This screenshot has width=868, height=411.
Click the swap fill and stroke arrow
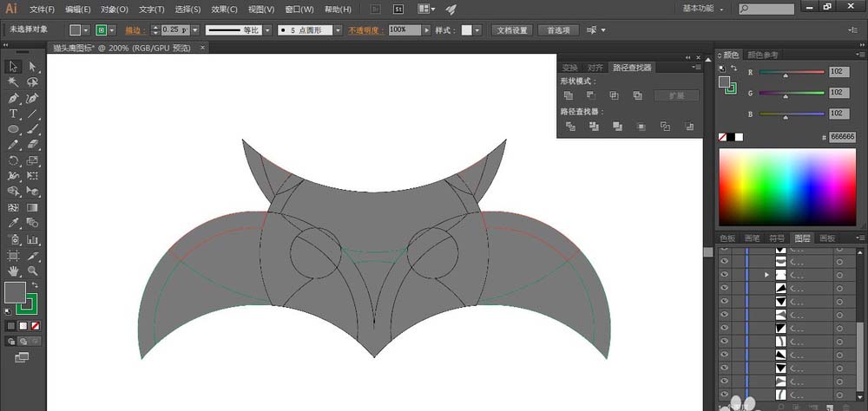coord(35,284)
